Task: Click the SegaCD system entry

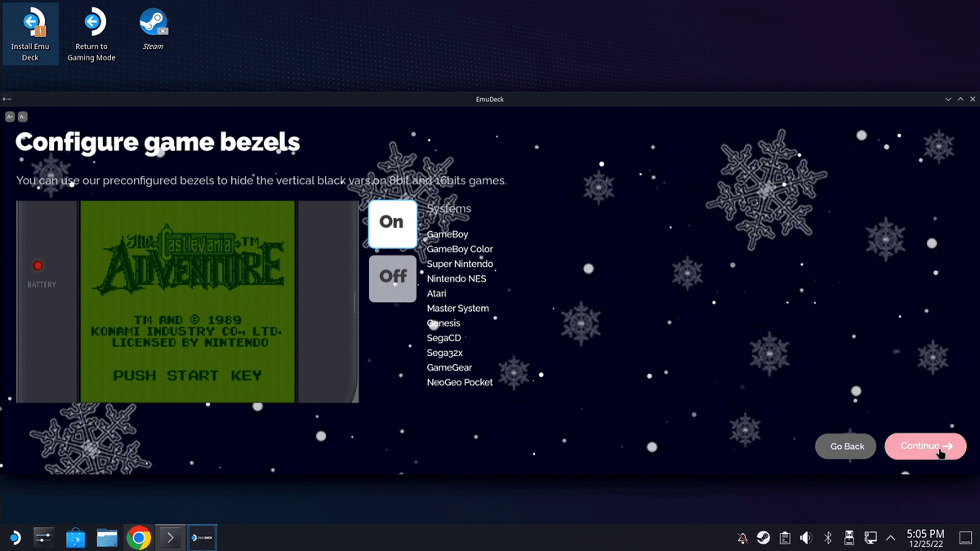Action: coord(444,338)
